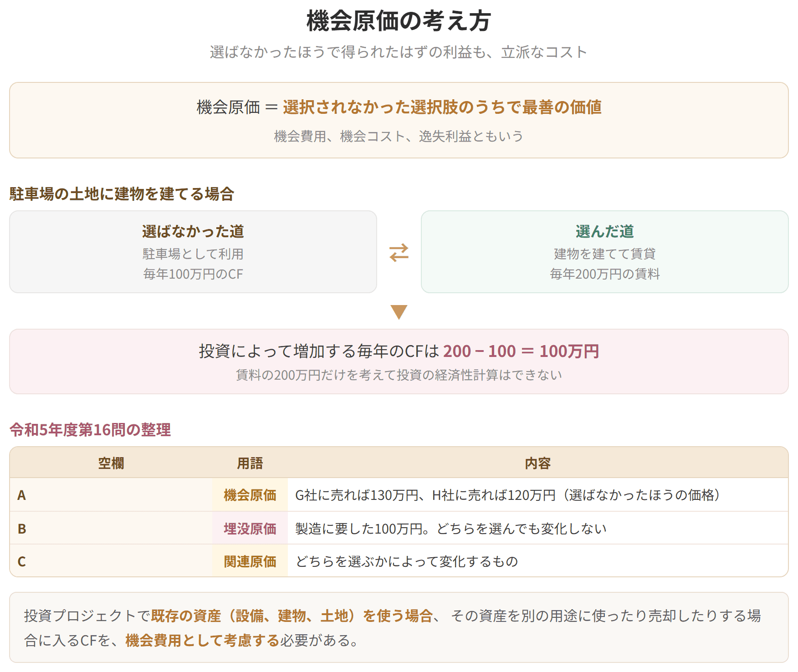Click the card title 選んだ道
Image resolution: width=798 pixels, height=672 pixels.
click(605, 231)
